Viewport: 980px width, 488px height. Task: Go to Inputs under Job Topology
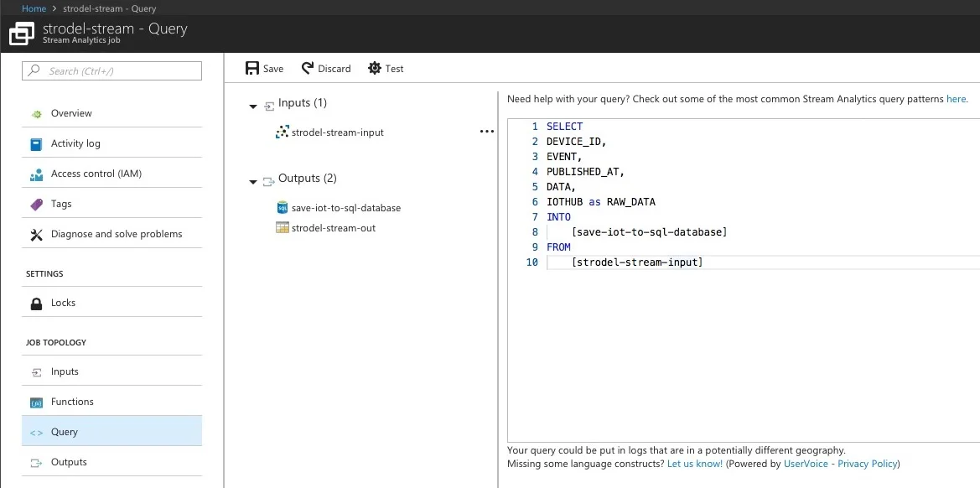[111, 371]
